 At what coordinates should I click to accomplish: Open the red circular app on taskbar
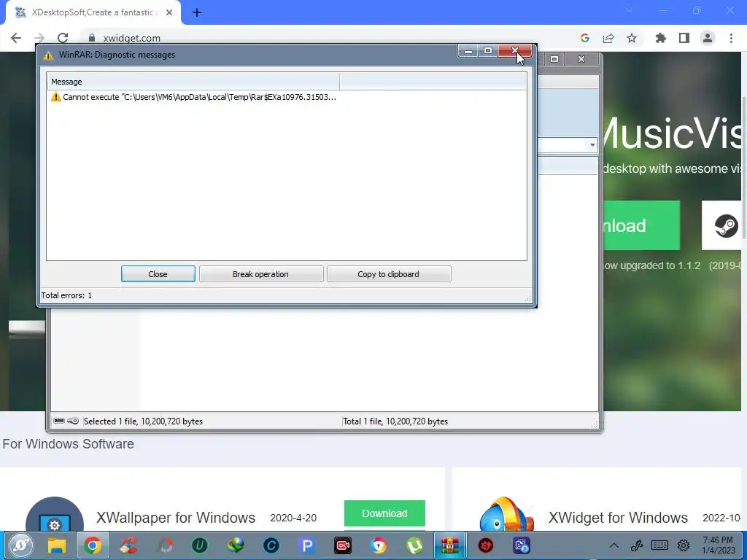coord(485,545)
